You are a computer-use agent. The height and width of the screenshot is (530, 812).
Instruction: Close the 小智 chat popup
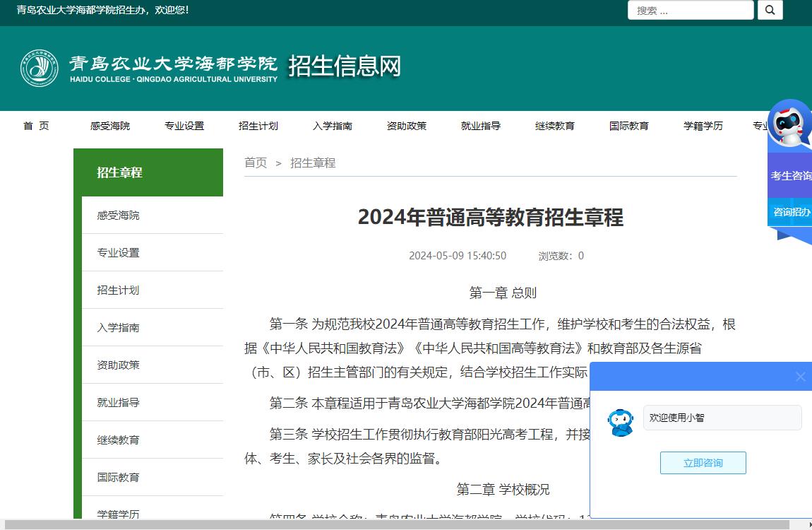click(801, 377)
